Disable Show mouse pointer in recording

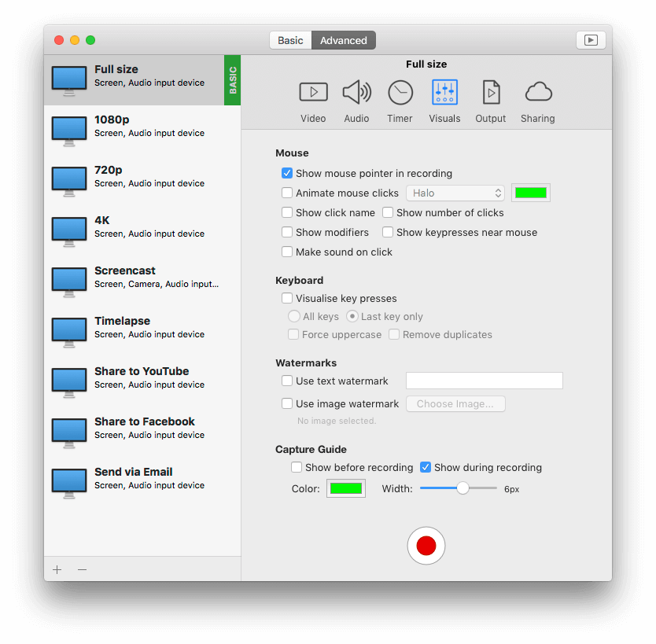tap(287, 174)
